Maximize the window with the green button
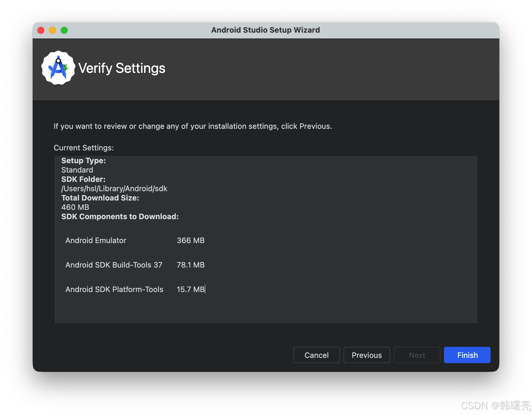532x415 pixels. 64,30
